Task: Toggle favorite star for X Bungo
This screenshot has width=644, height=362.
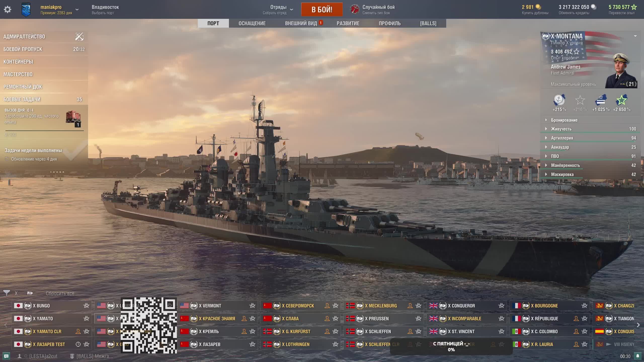Action: [x=86, y=306]
